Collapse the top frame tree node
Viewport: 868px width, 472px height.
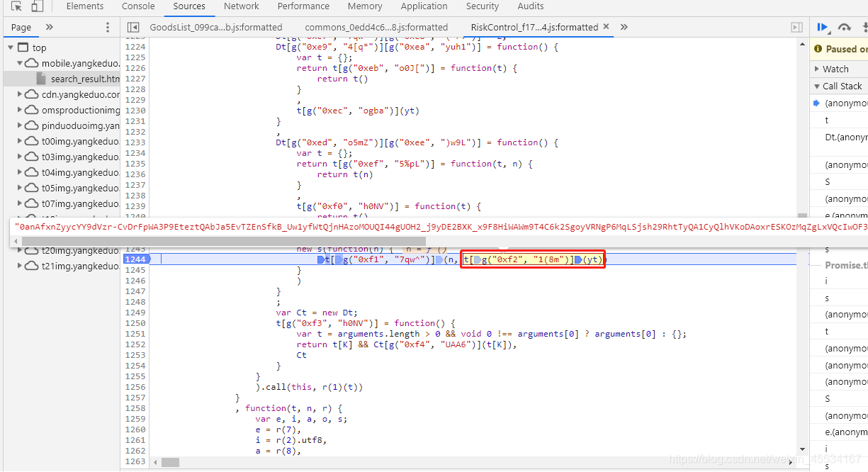tap(11, 47)
